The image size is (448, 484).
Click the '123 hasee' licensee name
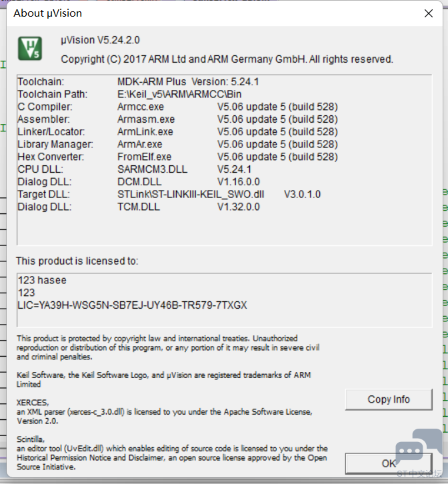pyautogui.click(x=42, y=280)
